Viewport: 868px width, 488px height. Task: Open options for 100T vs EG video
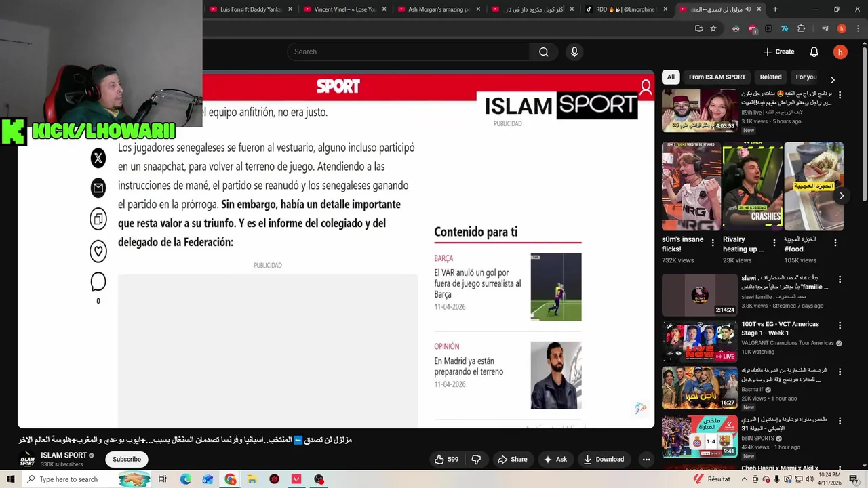coord(840,325)
